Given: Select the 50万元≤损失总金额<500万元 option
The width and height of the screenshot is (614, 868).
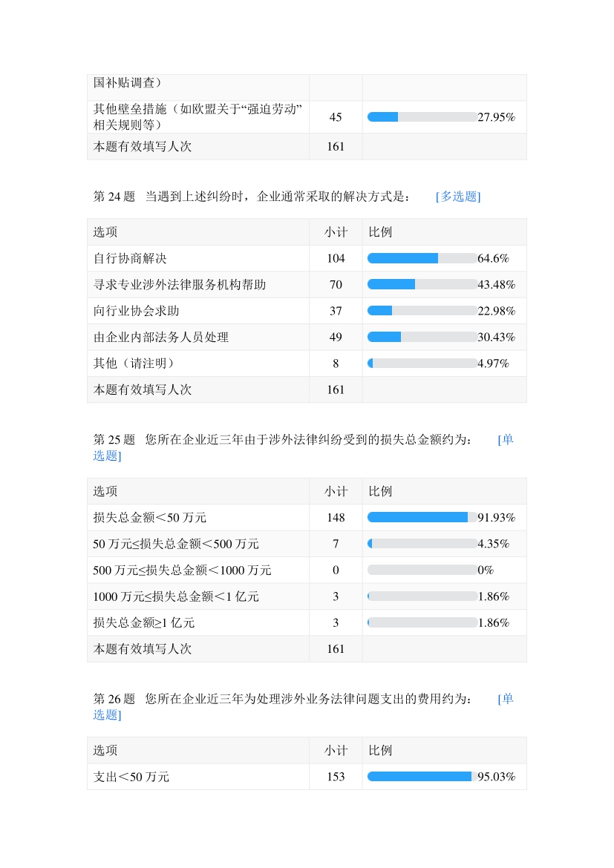Looking at the screenshot, I should click(176, 544).
